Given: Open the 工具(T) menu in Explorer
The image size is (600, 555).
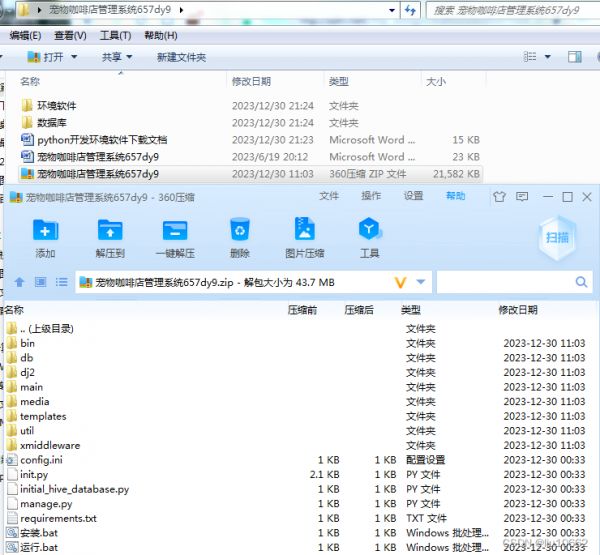Looking at the screenshot, I should coord(115,36).
